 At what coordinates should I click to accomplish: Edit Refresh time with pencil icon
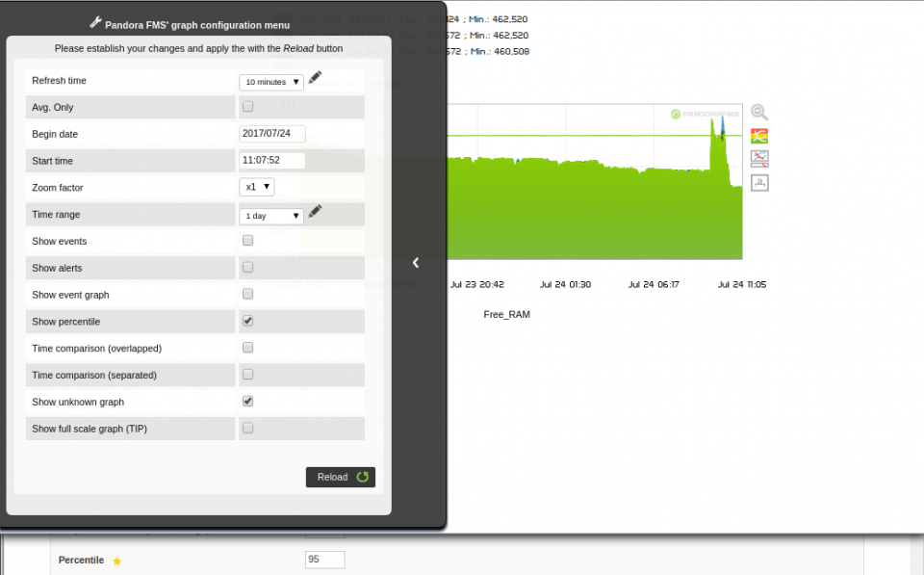pyautogui.click(x=316, y=77)
